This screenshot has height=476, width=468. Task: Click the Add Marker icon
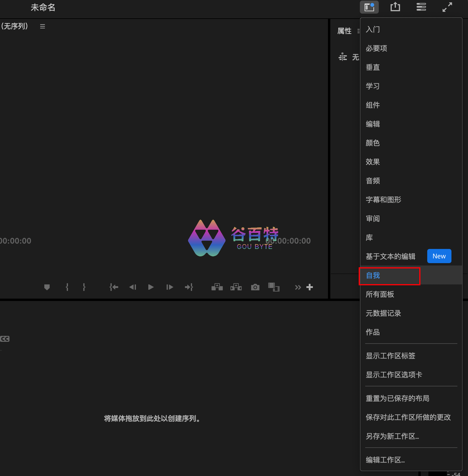[47, 287]
